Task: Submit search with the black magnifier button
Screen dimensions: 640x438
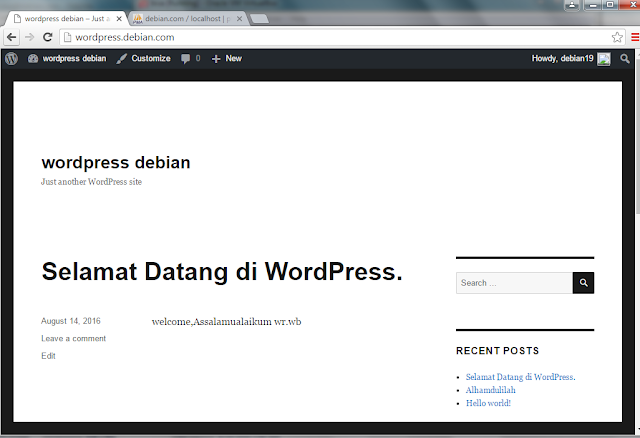Action: (583, 282)
